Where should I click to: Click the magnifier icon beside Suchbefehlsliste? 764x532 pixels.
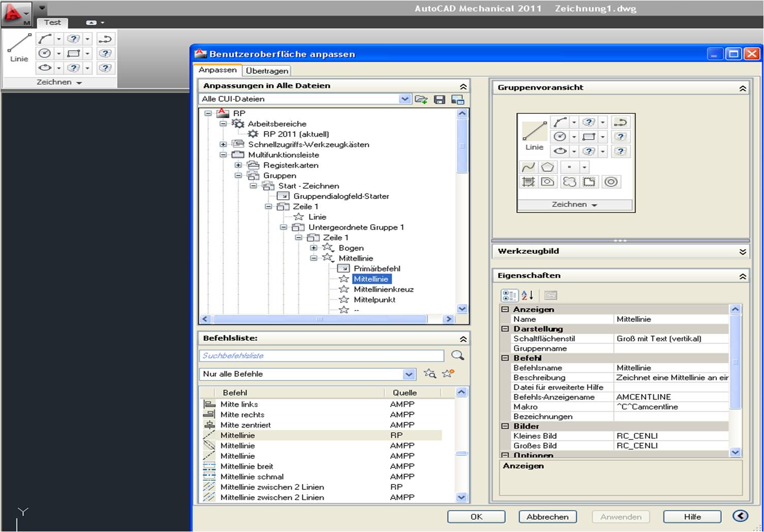[x=458, y=355]
